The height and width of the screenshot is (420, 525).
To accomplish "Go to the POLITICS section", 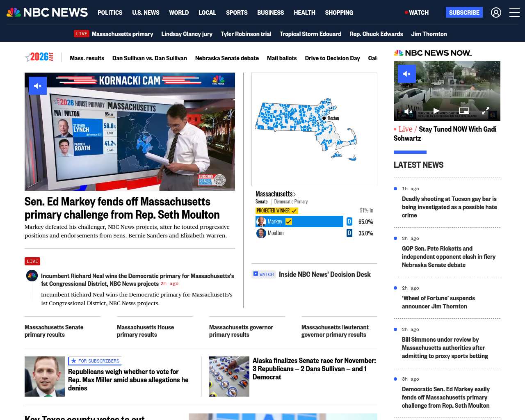I will (x=110, y=13).
